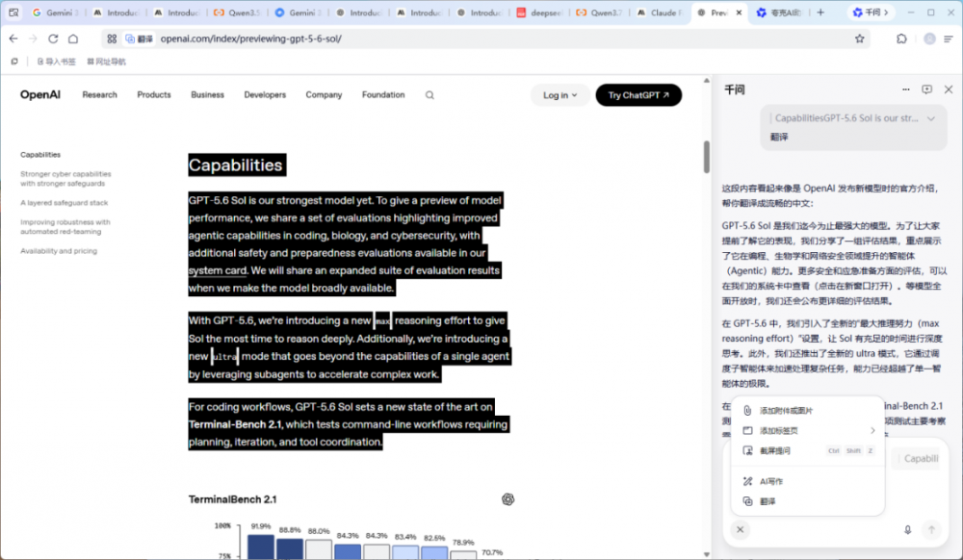Jump to Capabilities in the page sidebar

[x=40, y=155]
